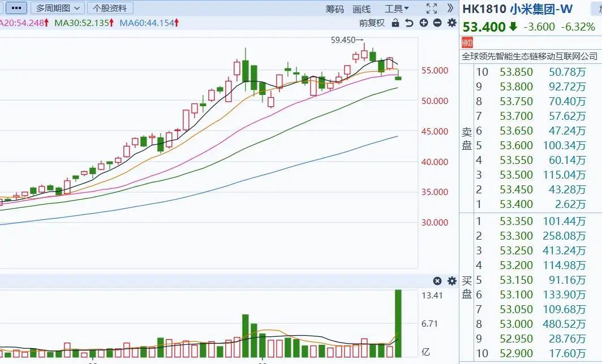Click the undo arrow icon beside the lock
The image size is (602, 364).
tap(409, 23)
